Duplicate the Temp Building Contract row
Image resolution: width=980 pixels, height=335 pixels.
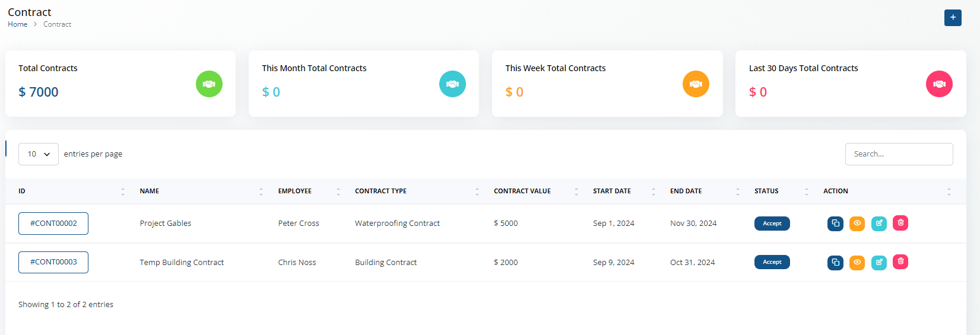[x=835, y=262]
